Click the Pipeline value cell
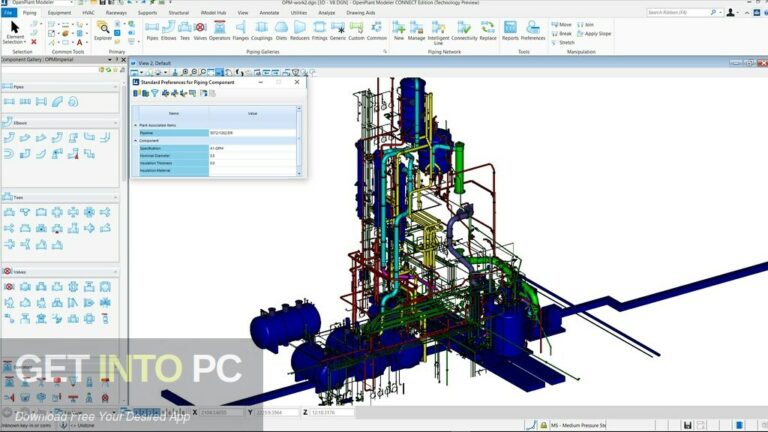 pyautogui.click(x=252, y=133)
